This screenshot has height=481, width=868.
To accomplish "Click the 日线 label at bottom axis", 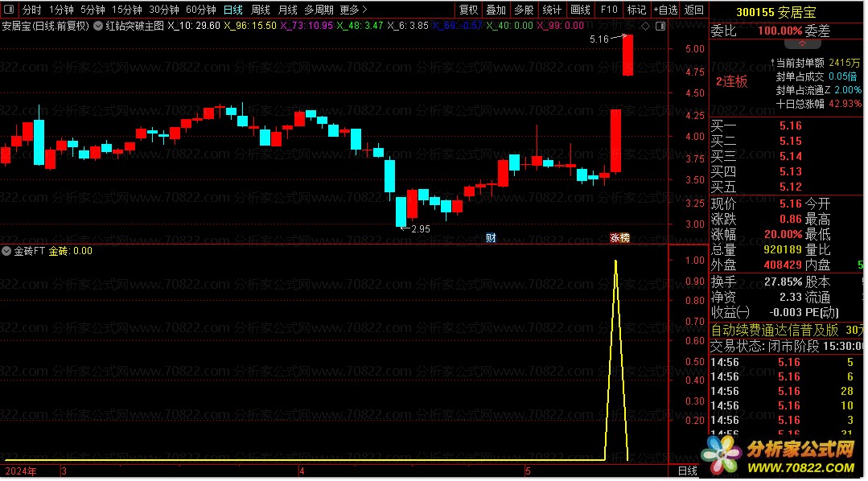I will (x=688, y=471).
